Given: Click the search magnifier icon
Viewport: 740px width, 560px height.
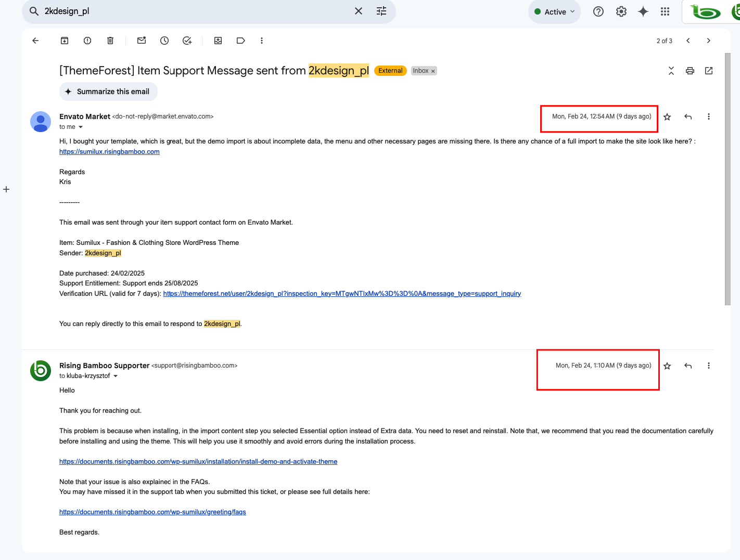Looking at the screenshot, I should point(34,11).
